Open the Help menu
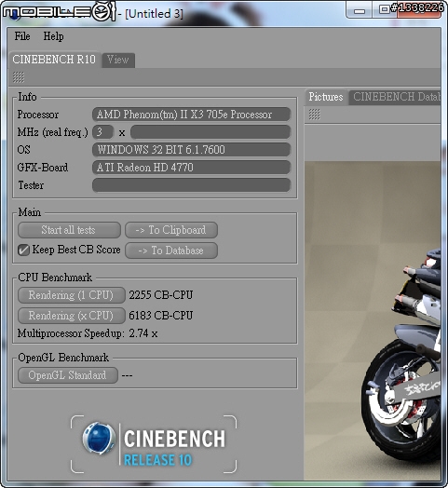The image size is (448, 488). (x=53, y=36)
